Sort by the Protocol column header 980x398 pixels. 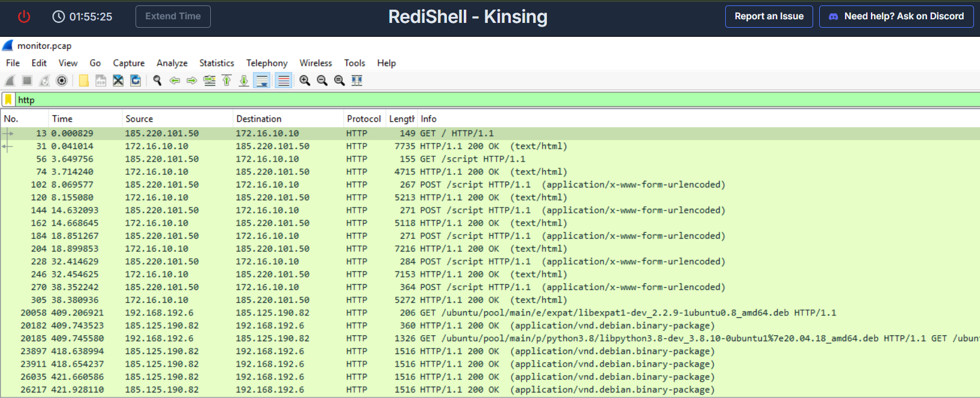[364, 119]
